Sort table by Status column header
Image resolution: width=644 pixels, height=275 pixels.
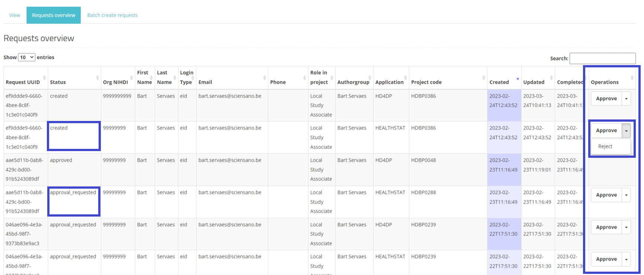point(58,82)
